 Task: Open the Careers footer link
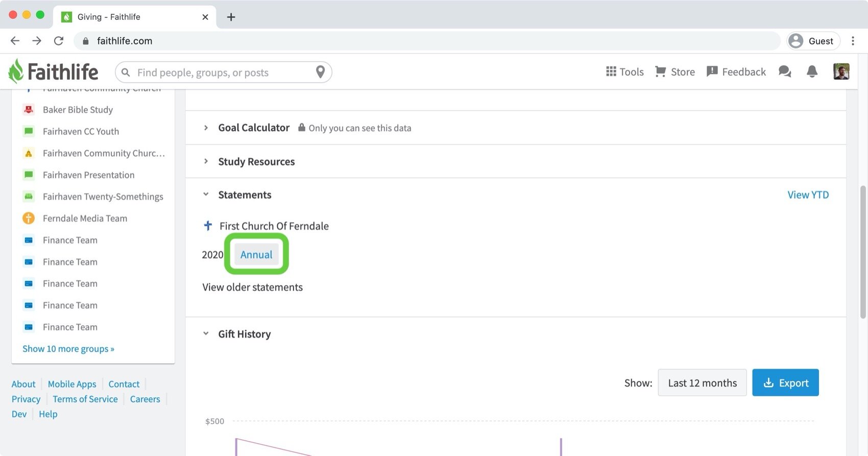(x=145, y=399)
